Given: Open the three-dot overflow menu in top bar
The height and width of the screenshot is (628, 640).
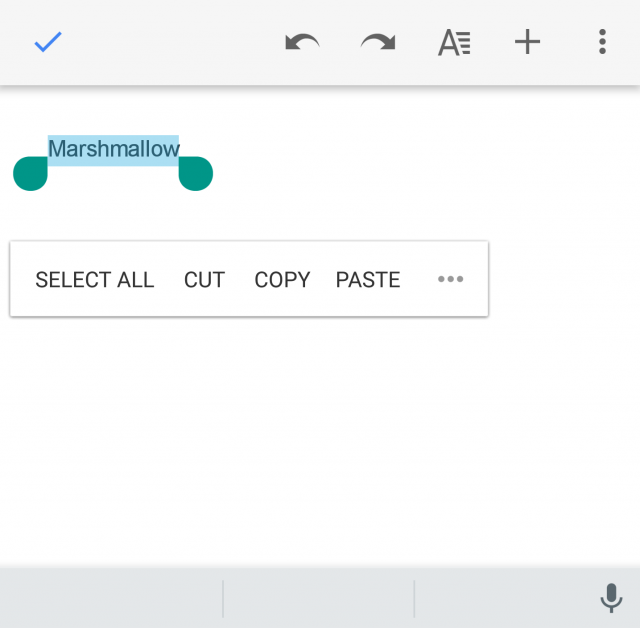Looking at the screenshot, I should point(602,42).
